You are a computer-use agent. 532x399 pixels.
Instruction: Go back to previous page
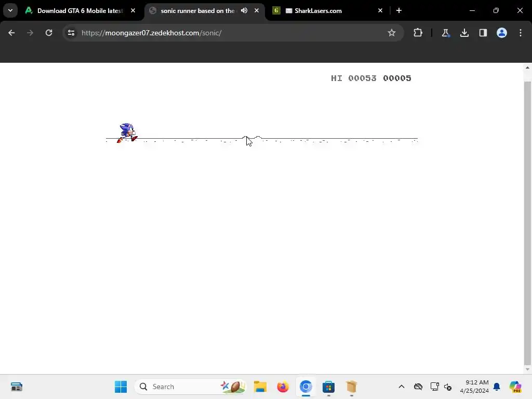11,33
